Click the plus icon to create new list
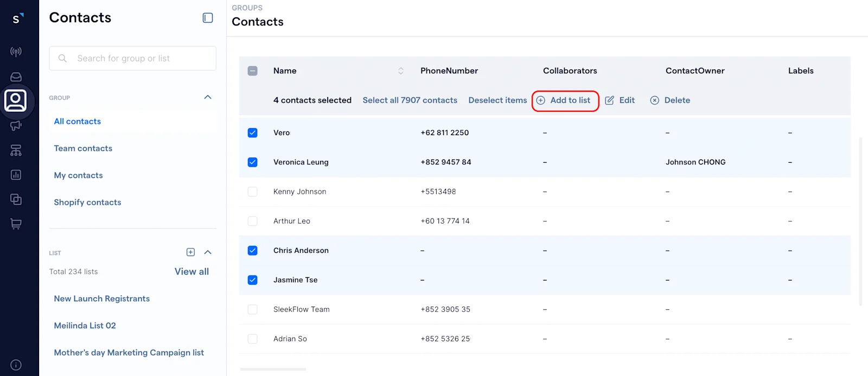Image resolution: width=868 pixels, height=376 pixels. click(190, 252)
